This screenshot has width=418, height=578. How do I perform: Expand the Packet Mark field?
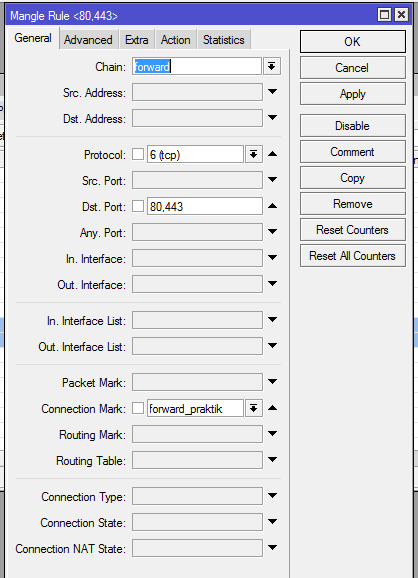[x=272, y=382]
